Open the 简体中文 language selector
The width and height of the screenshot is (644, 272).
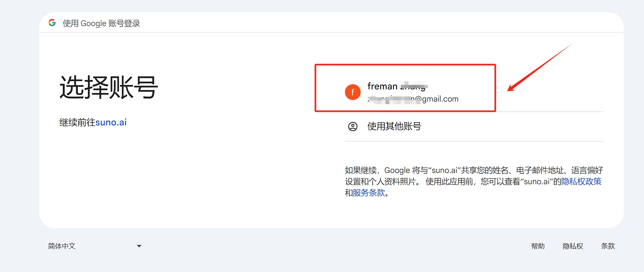click(62, 246)
